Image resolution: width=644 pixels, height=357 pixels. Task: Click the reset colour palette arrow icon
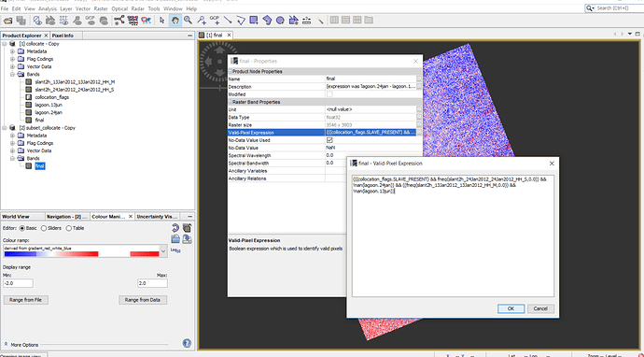click(175, 228)
